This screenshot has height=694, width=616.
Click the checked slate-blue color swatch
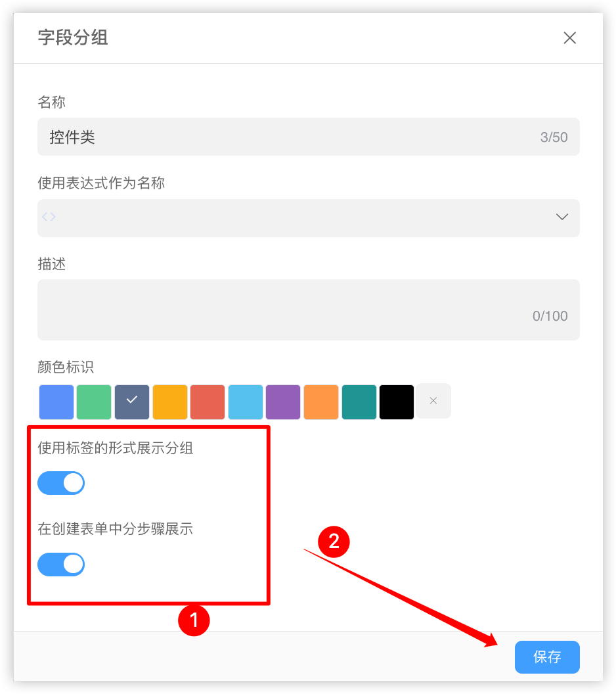(x=132, y=402)
